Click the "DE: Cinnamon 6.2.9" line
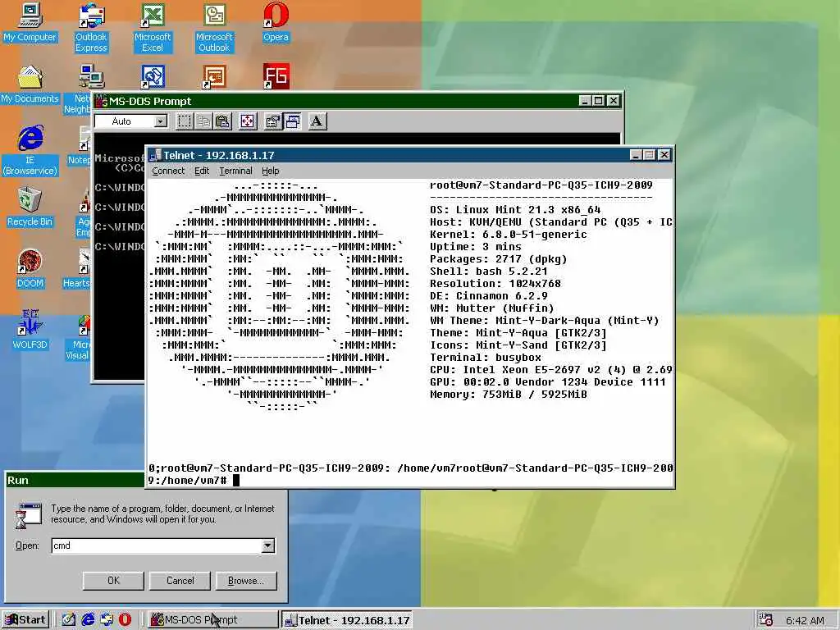The width and height of the screenshot is (840, 630). coord(489,296)
